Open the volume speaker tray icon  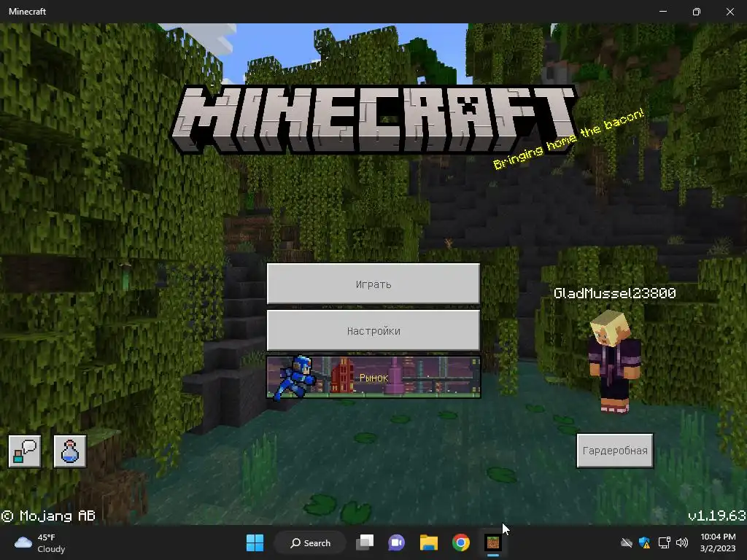click(x=682, y=542)
